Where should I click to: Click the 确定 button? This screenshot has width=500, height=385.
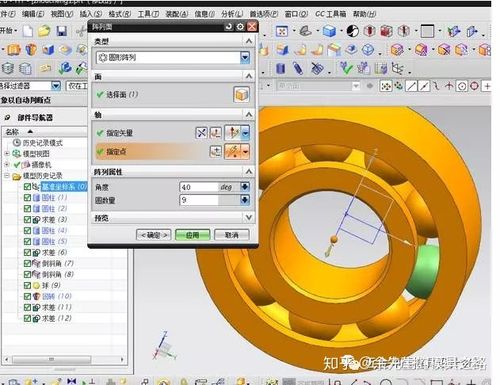153,235
